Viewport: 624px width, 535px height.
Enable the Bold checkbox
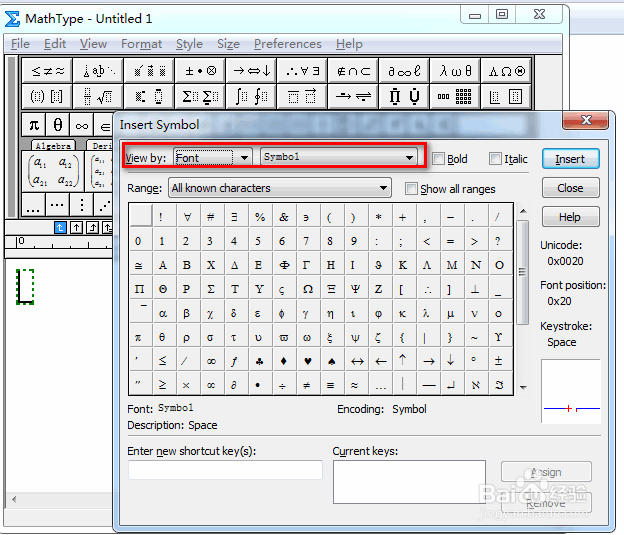[438, 159]
